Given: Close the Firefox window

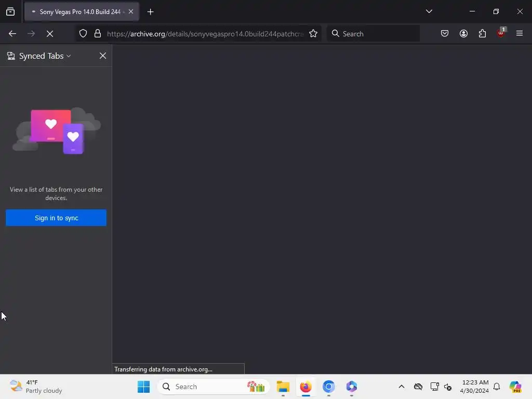Looking at the screenshot, I should click(520, 11).
